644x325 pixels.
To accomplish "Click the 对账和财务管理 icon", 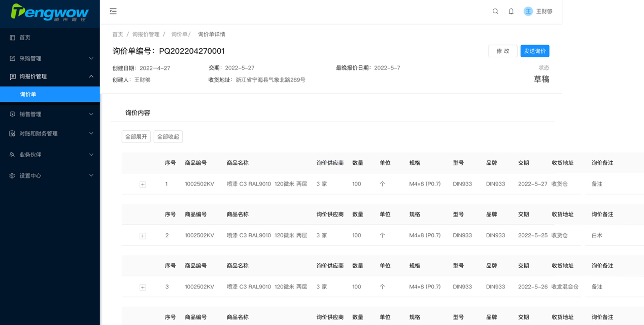I will [12, 133].
